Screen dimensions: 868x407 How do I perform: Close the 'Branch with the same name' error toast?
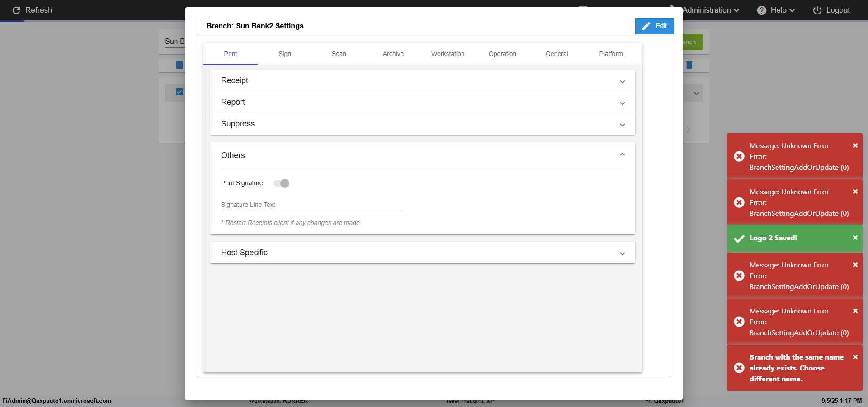coord(855,357)
